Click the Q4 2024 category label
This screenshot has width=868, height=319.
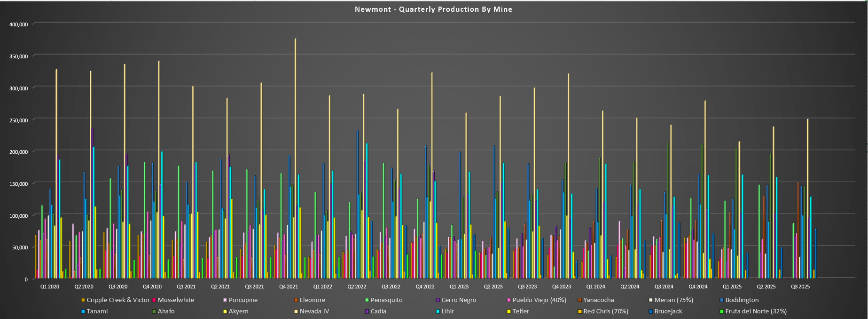(698, 287)
